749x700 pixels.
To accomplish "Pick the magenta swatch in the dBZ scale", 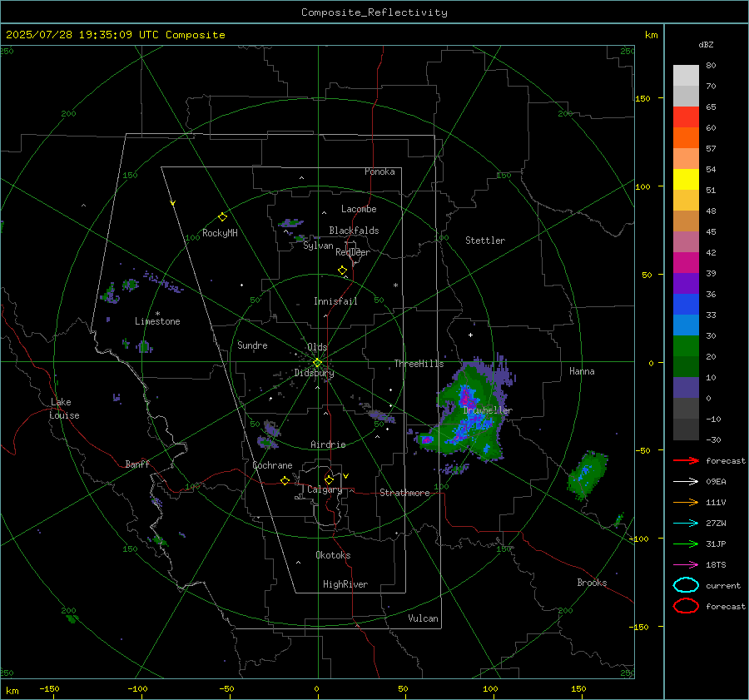I will click(686, 262).
